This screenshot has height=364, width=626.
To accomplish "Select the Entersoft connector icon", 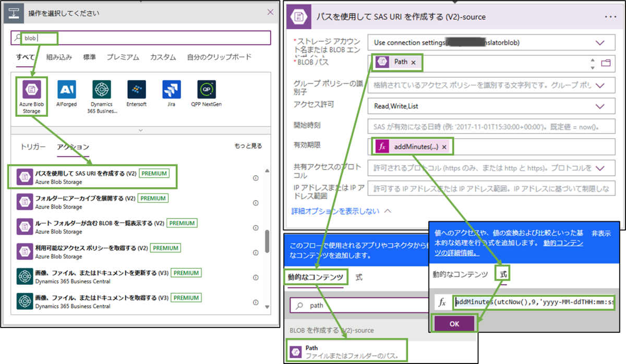I will [136, 90].
